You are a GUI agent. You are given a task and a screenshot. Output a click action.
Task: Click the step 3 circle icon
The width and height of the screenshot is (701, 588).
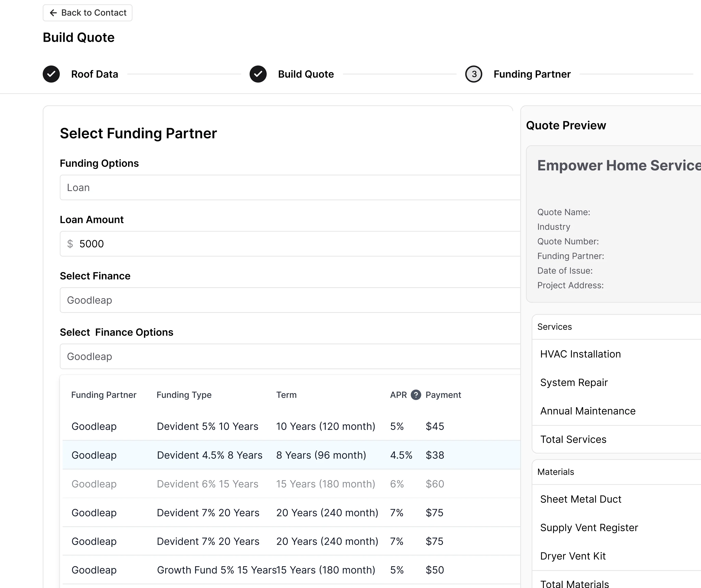(x=474, y=74)
